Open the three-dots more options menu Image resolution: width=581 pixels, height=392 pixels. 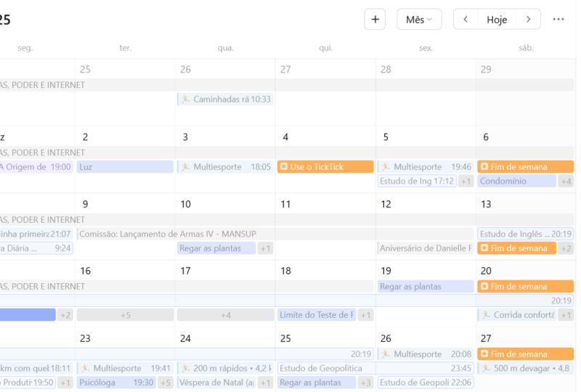coord(558,20)
